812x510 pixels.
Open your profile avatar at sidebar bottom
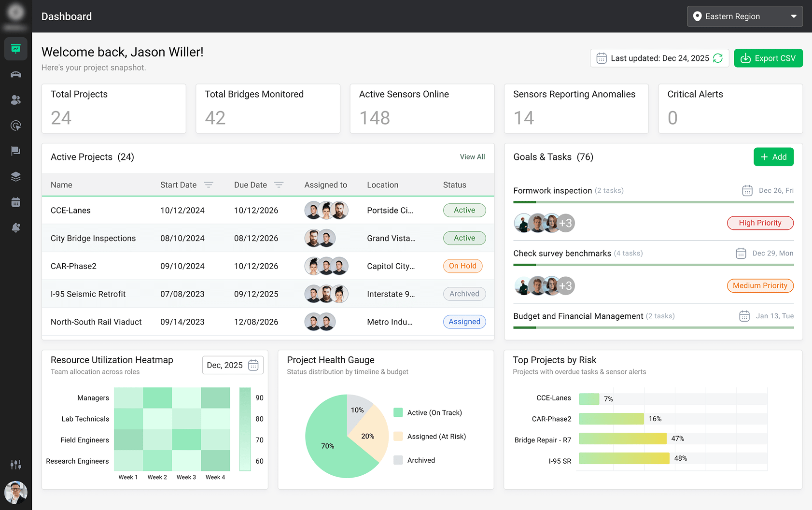pyautogui.click(x=16, y=493)
